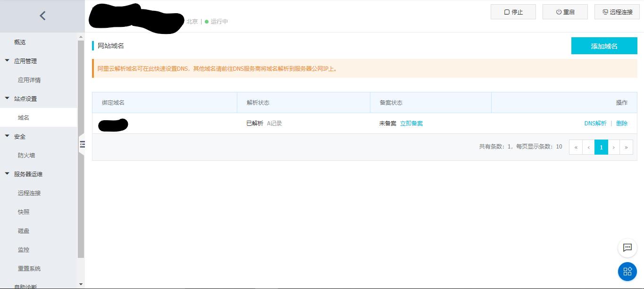Click the blue grid icon at bottom right
Screen dimensions: 644x289
coord(627,272)
